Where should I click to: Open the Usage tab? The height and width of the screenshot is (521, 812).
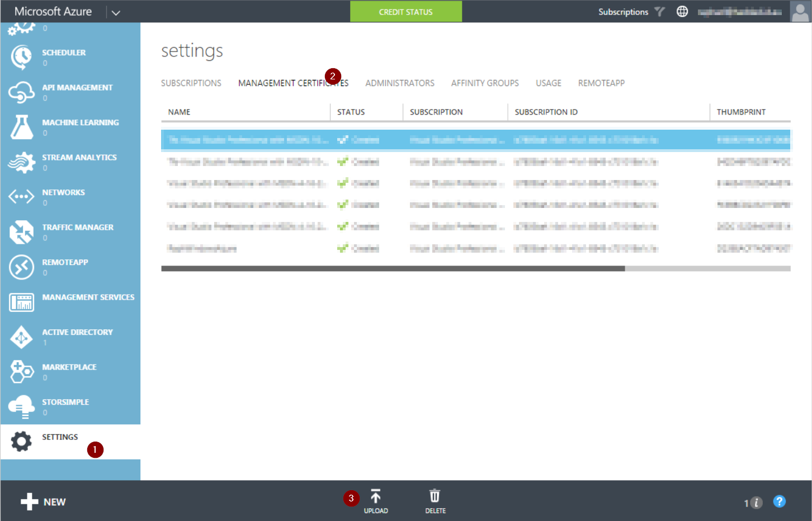(x=549, y=83)
